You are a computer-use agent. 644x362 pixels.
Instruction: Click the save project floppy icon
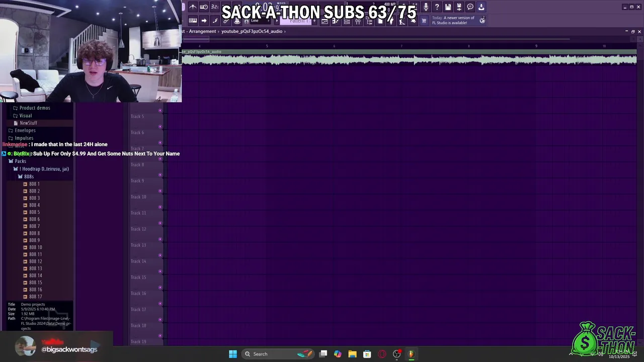click(448, 7)
